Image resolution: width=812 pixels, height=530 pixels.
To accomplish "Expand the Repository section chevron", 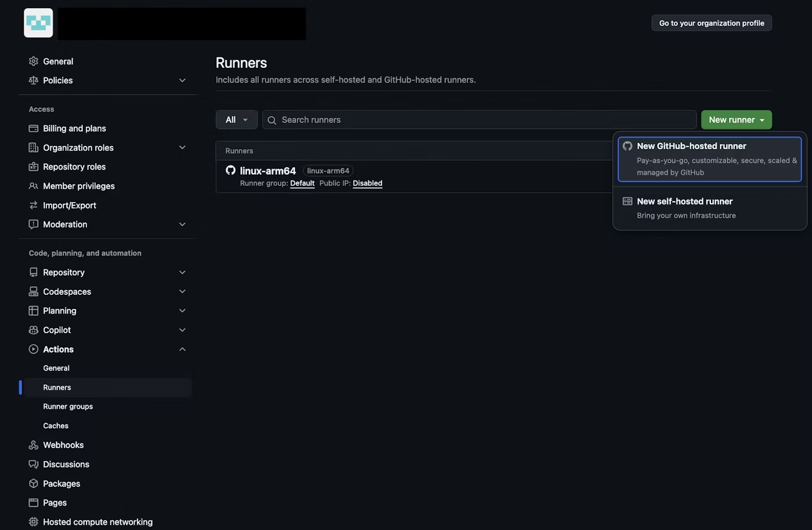I will pos(182,272).
